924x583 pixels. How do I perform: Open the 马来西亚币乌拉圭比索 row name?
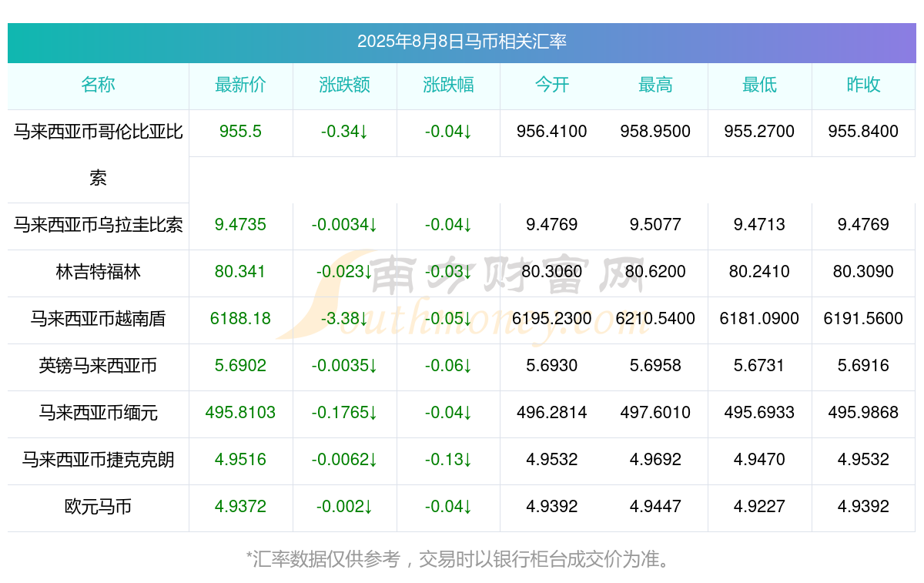(x=99, y=225)
